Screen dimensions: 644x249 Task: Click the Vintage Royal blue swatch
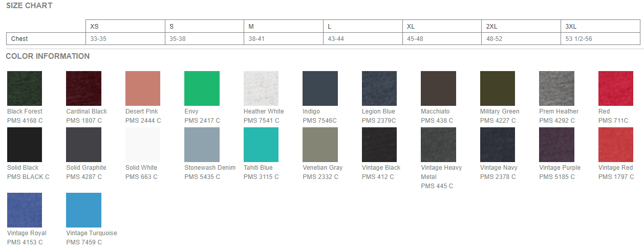(x=25, y=210)
